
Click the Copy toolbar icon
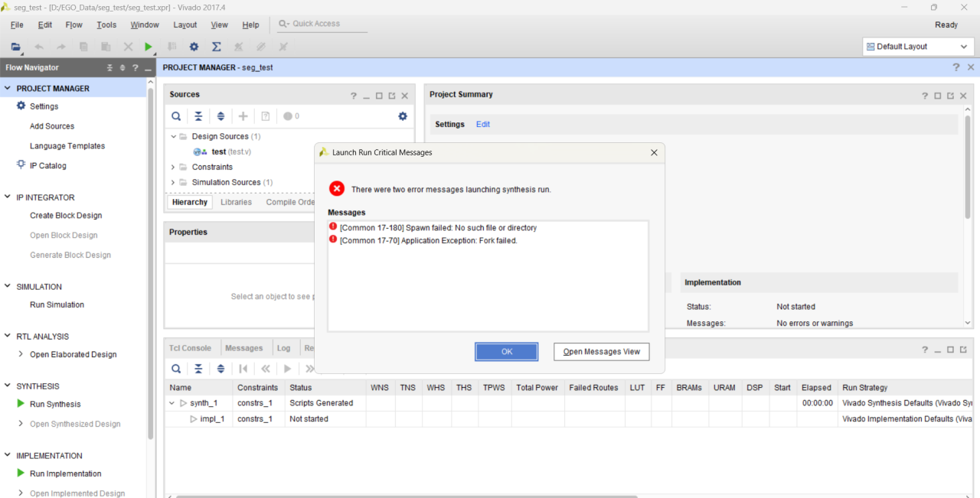pos(83,47)
